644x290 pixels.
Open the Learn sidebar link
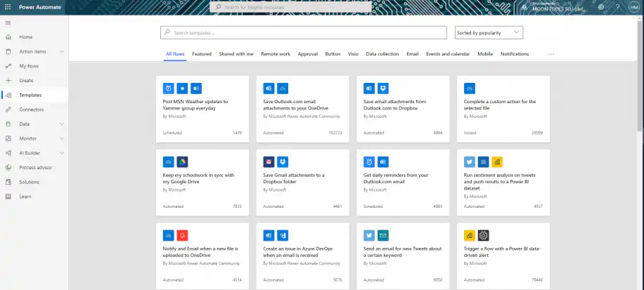pos(25,197)
